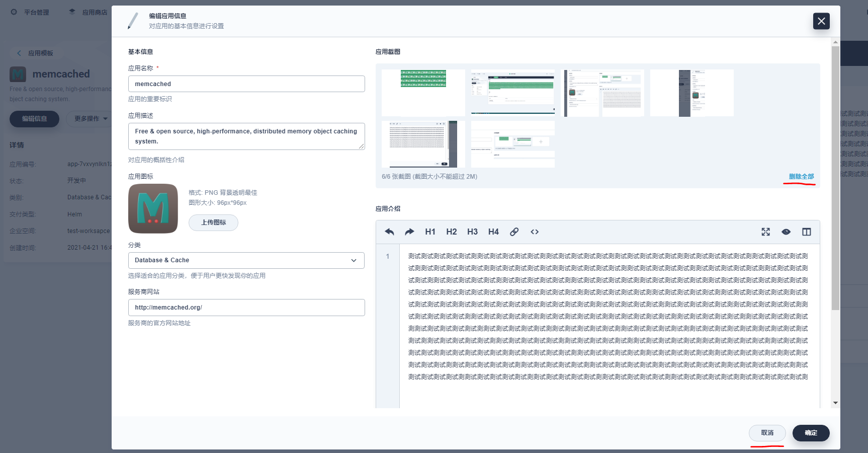
Task: Click the pencil icon in the dialog header
Action: pos(133,21)
